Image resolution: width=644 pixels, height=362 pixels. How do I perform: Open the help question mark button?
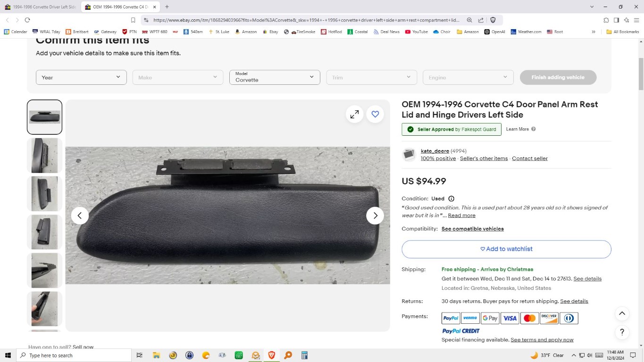(x=622, y=332)
